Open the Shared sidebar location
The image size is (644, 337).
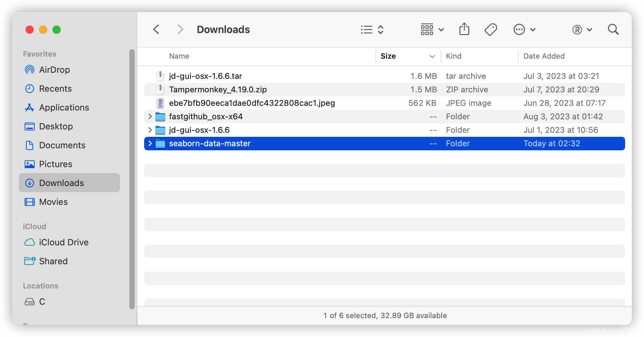[x=54, y=261]
